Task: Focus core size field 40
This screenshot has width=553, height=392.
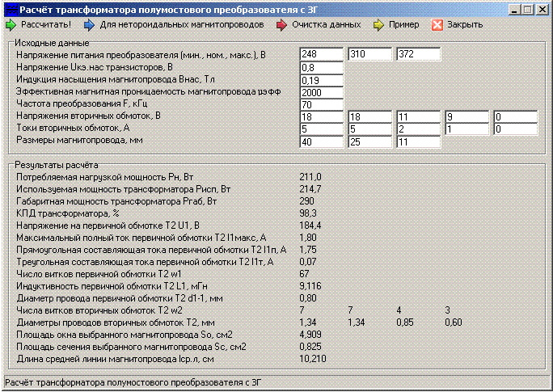Action: point(321,142)
